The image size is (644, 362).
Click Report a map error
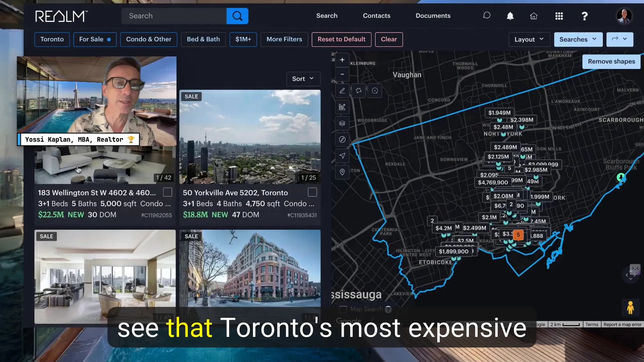pos(623,324)
